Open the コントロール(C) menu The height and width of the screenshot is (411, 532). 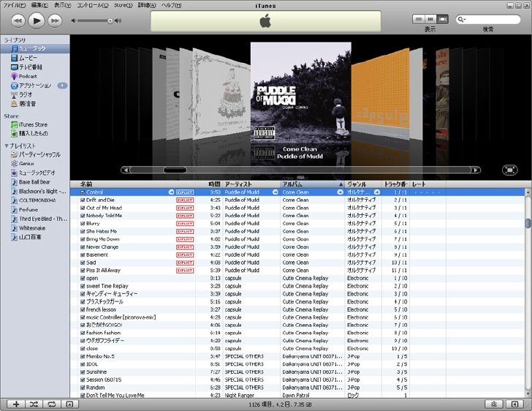click(93, 5)
